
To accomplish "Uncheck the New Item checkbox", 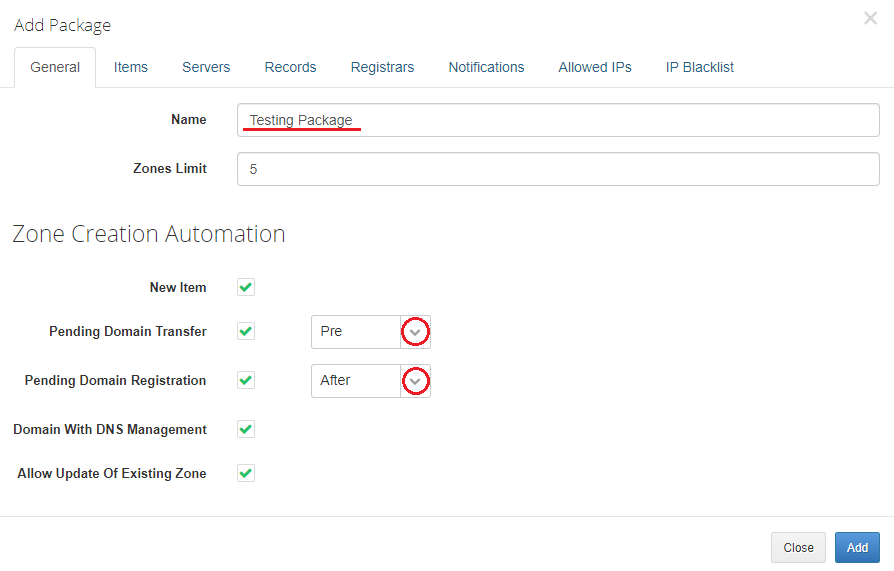I will coord(246,288).
